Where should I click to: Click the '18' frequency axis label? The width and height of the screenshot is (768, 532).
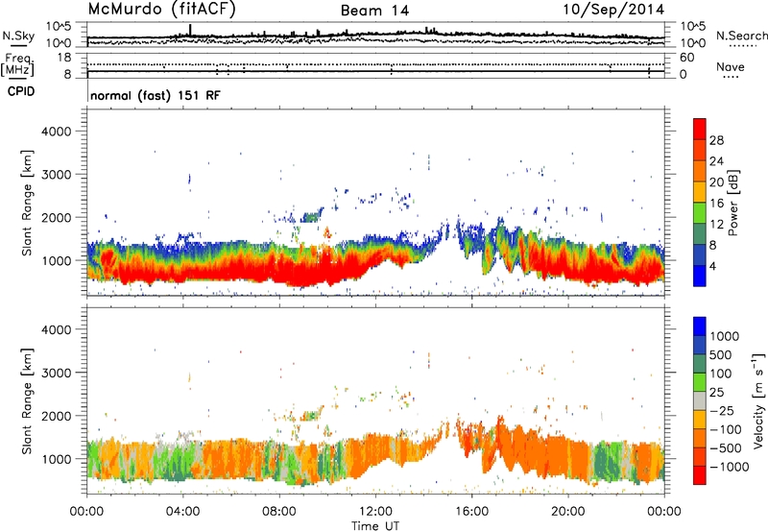[64, 58]
